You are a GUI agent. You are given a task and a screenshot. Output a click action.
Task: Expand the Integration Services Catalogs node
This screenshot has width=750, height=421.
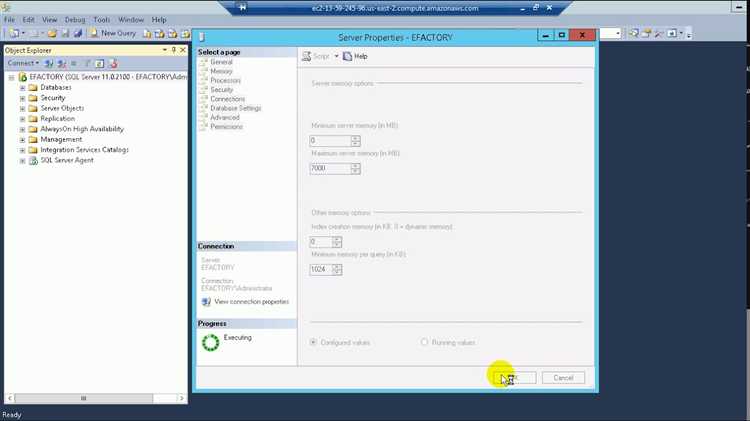pos(22,151)
